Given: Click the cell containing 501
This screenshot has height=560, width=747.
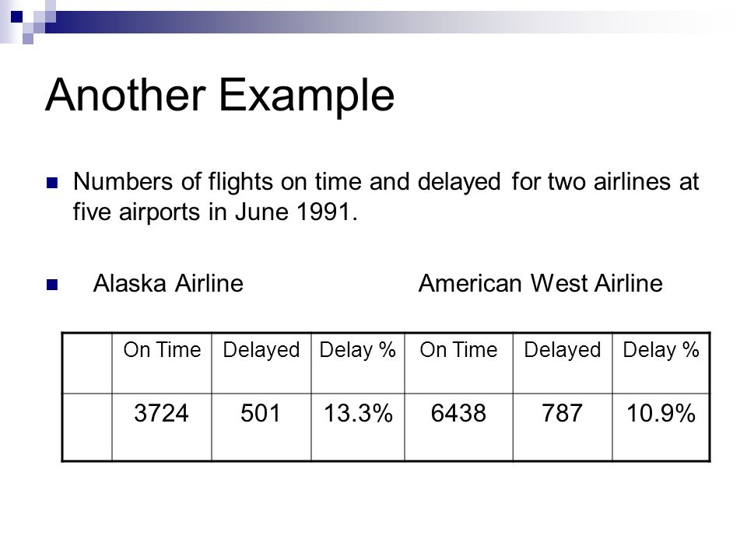Looking at the screenshot, I should pyautogui.click(x=261, y=427).
